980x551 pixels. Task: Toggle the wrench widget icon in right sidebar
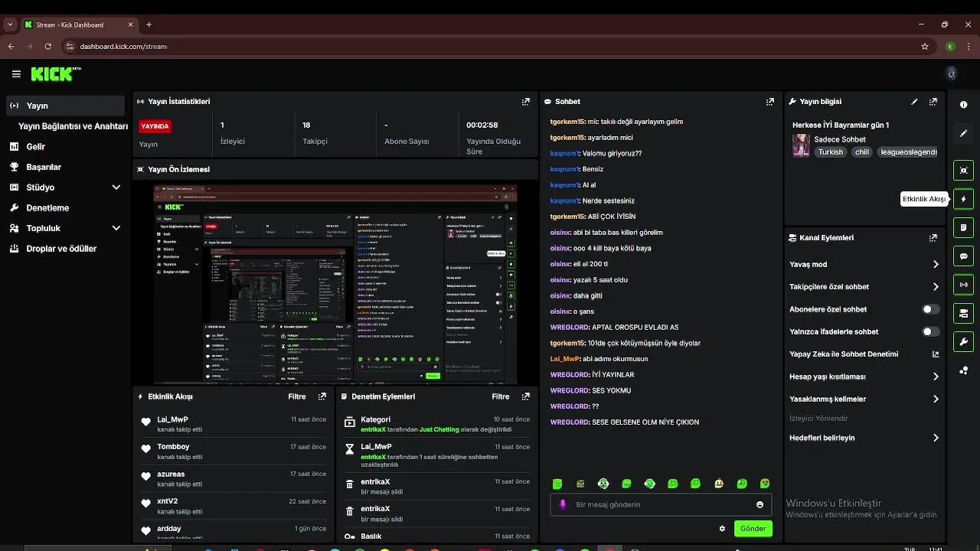pyautogui.click(x=963, y=341)
